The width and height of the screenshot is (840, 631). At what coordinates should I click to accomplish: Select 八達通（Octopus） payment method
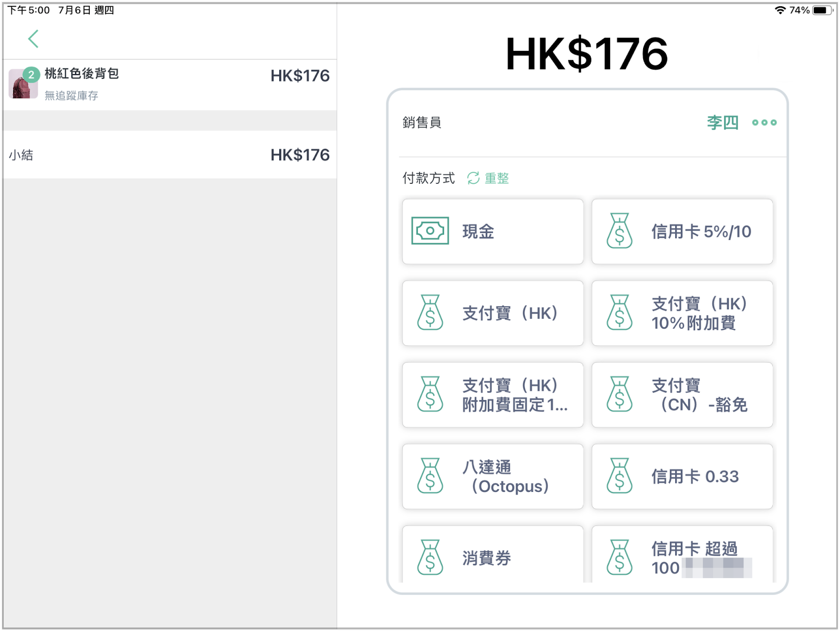pos(492,477)
